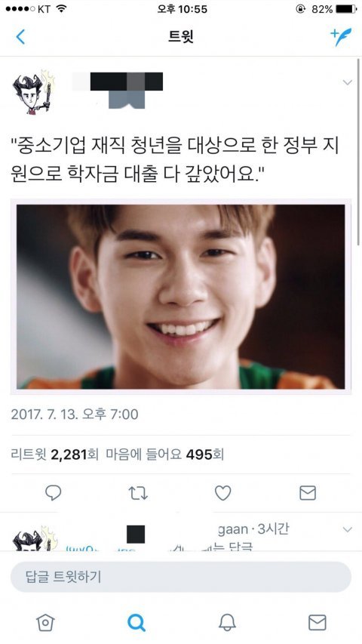Go to the Home tab
The width and height of the screenshot is (362, 644).
[x=45, y=623]
